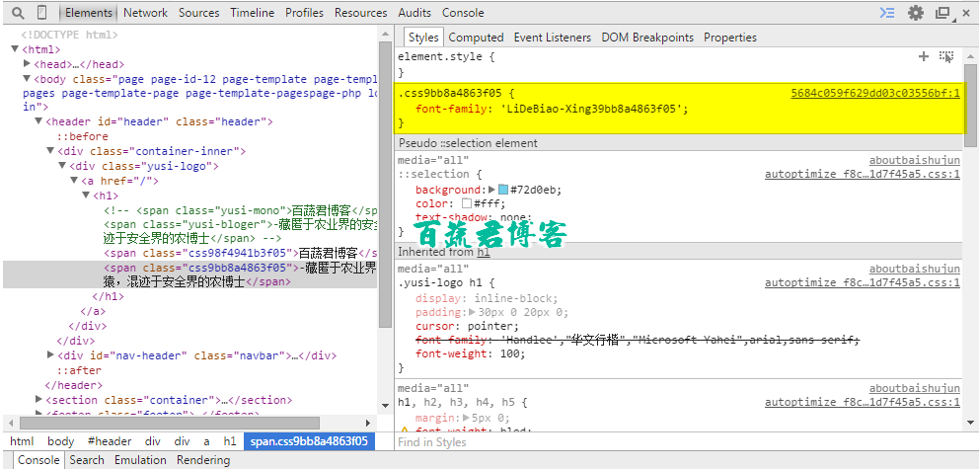This screenshot has width=980, height=469.
Task: Collapse the a href node
Action: click(74, 180)
